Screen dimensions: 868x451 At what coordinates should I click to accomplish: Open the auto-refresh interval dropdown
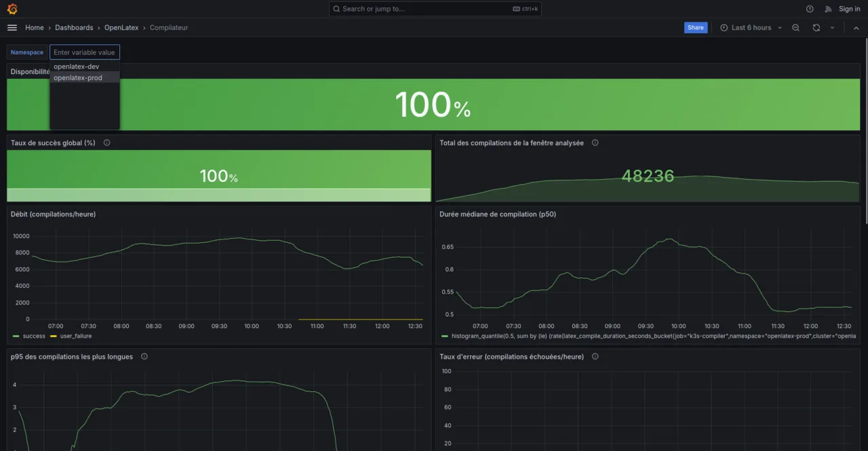click(833, 28)
